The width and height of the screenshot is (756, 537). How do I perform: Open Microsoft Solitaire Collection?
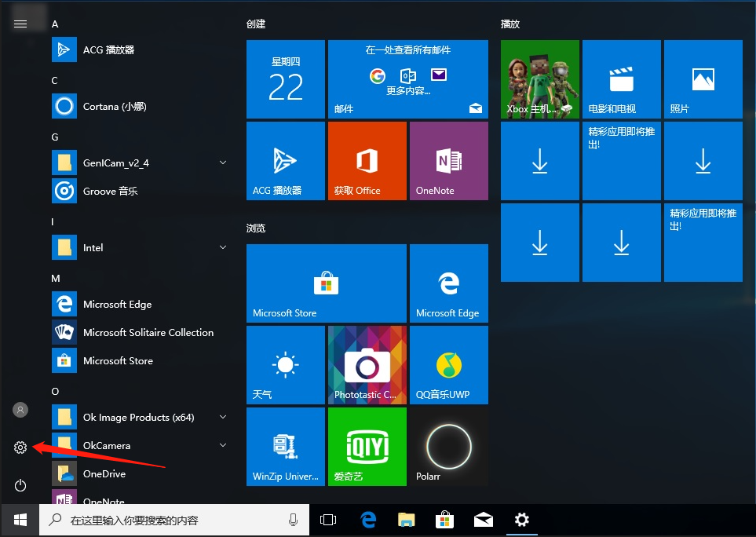[140, 332]
